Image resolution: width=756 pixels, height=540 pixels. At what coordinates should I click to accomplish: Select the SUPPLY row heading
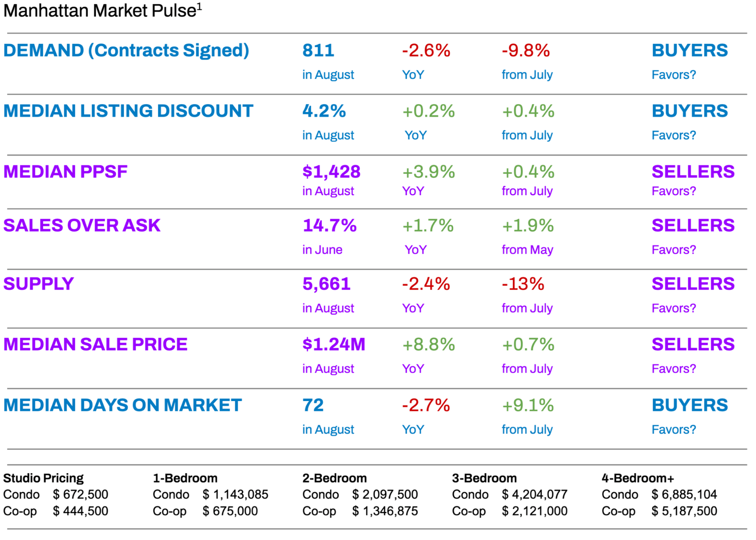39,284
